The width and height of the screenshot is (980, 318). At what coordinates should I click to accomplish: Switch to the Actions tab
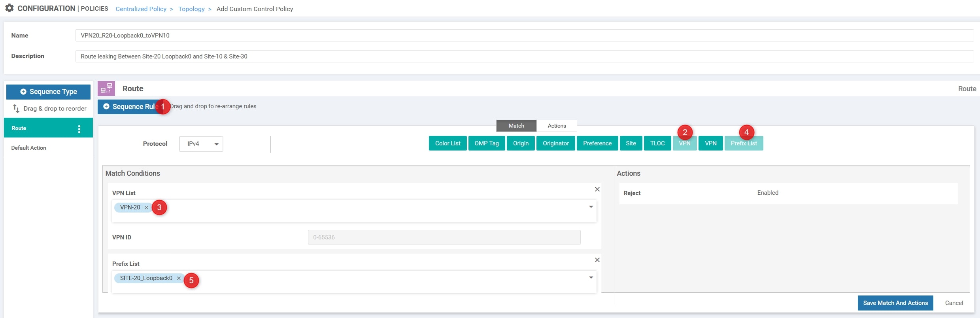click(x=556, y=126)
